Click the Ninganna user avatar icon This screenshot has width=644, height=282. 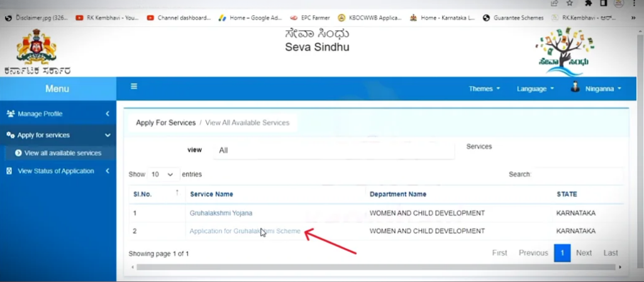575,88
